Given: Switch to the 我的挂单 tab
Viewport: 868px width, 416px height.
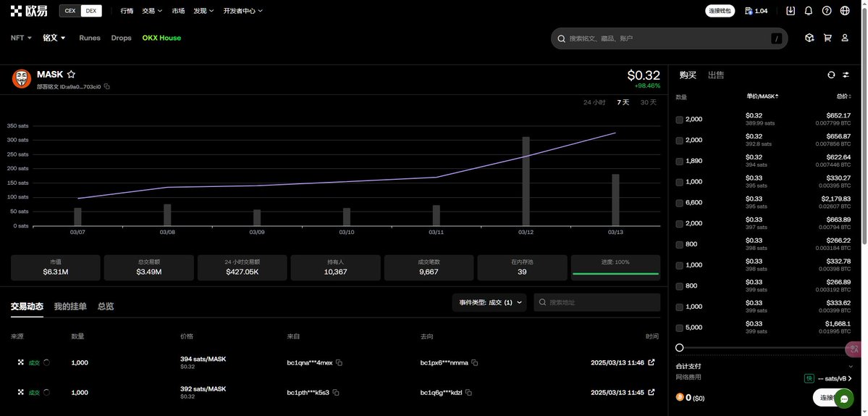Looking at the screenshot, I should pyautogui.click(x=70, y=307).
